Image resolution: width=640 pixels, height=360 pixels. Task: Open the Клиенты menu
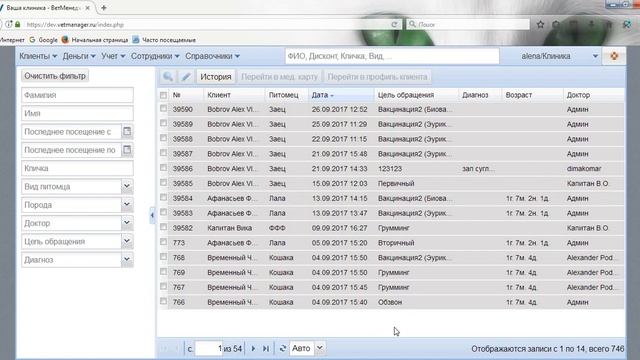[x=38, y=56]
